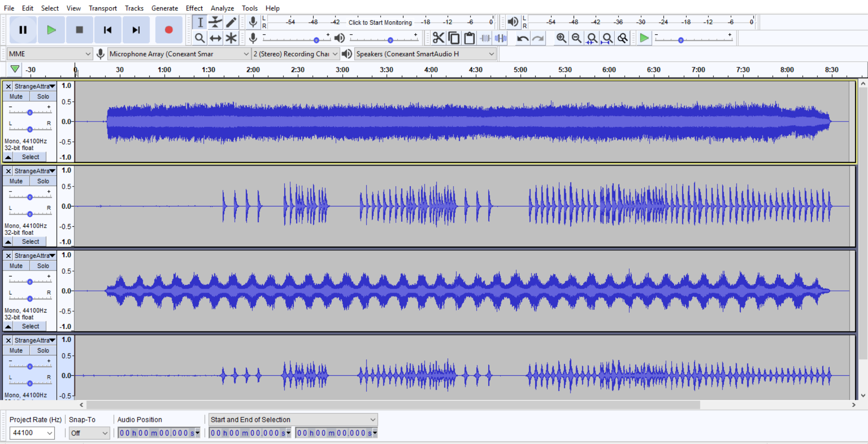Toggle Solo on the fourth track

[x=43, y=351]
